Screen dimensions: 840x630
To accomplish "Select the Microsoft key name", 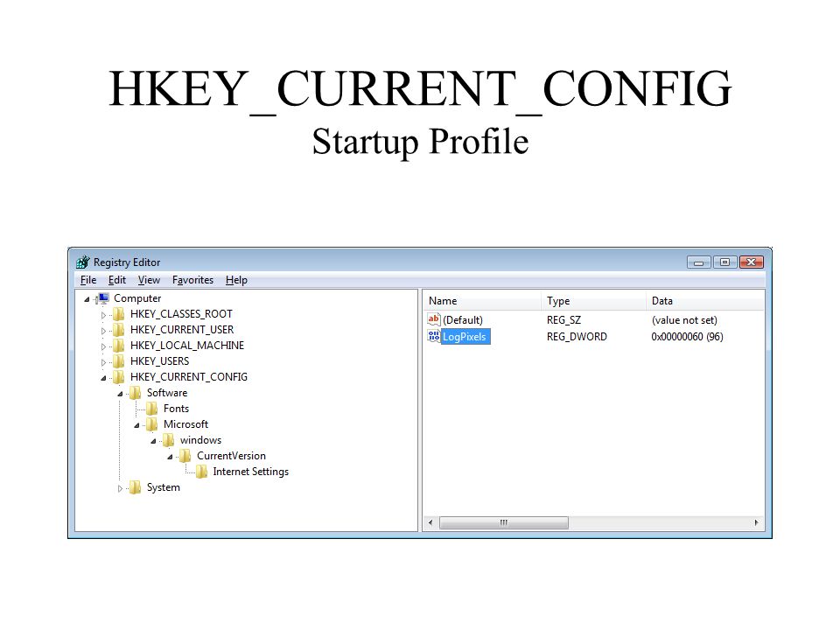I will (185, 424).
